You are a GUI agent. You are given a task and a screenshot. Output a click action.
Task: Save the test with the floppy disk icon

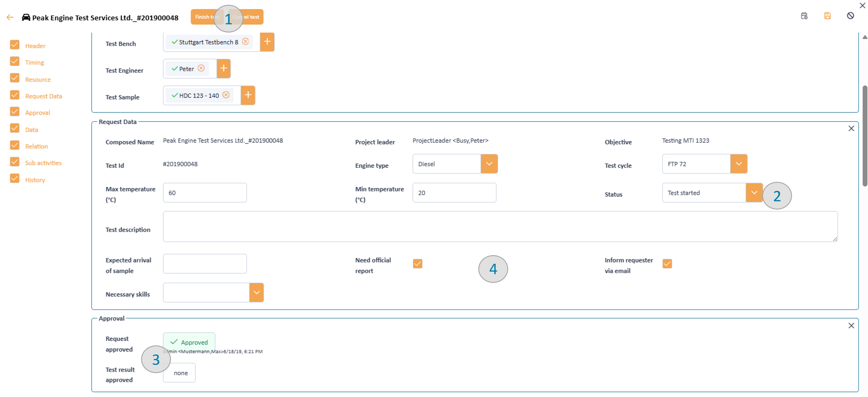pyautogui.click(x=828, y=16)
